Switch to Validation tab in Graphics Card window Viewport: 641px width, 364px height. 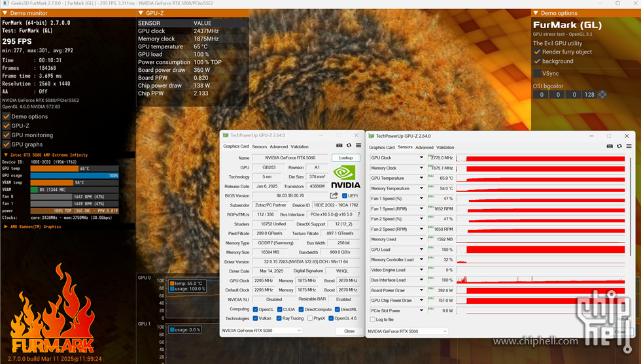click(x=300, y=146)
